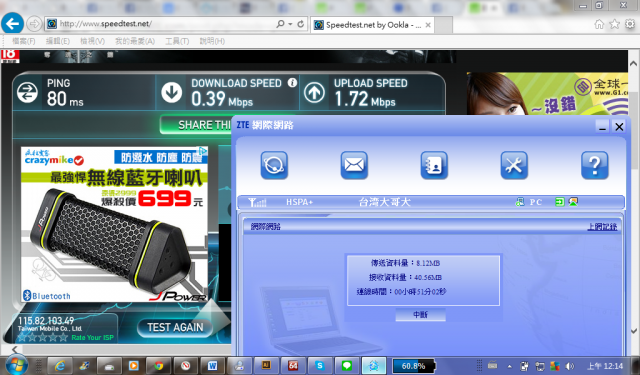Viewport: 640px width, 375px height.
Task: Minimize the ZTE 網際網路 window
Action: click(x=602, y=126)
